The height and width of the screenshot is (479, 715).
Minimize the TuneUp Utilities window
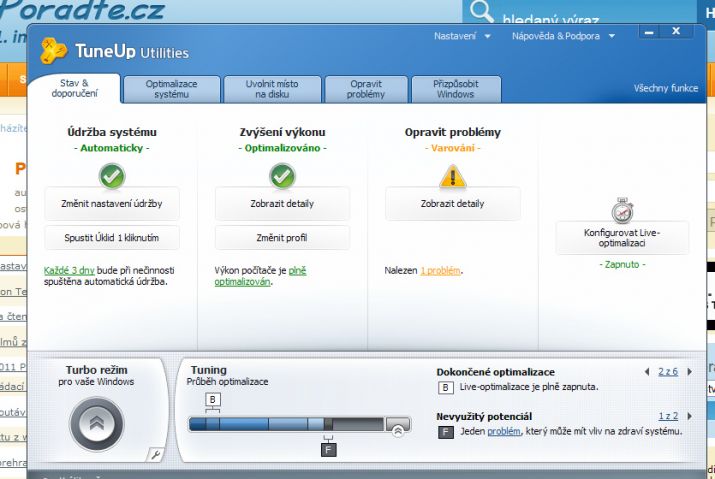649,32
